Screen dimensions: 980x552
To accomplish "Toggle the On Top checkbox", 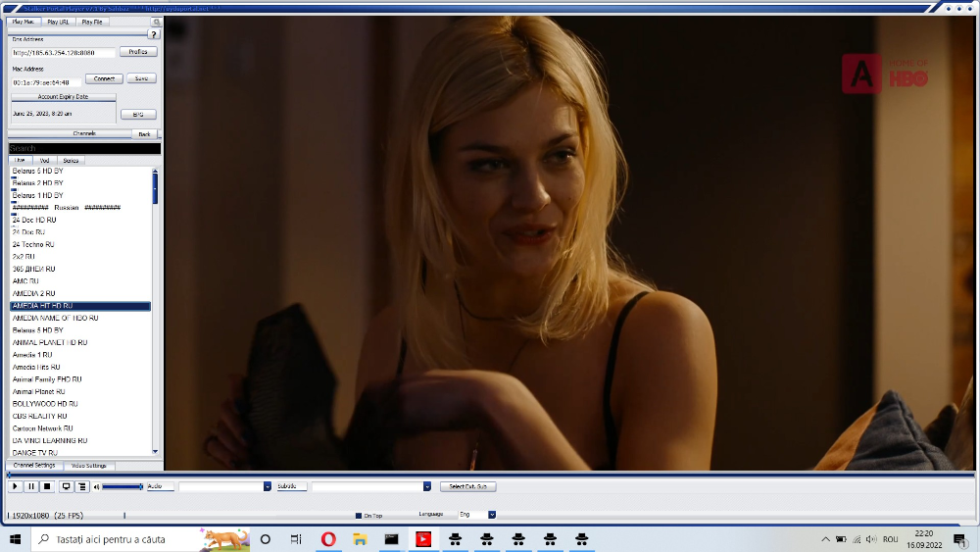I will pyautogui.click(x=358, y=516).
